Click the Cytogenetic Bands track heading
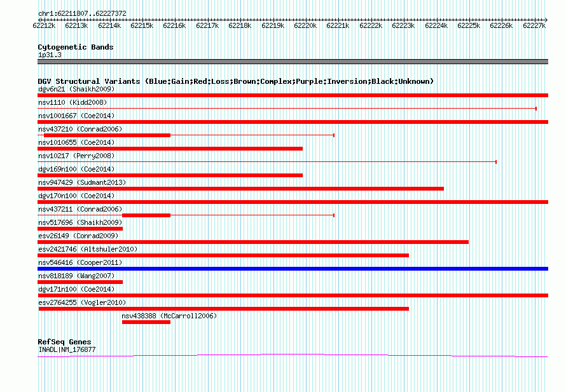566x392 pixels. [76, 47]
